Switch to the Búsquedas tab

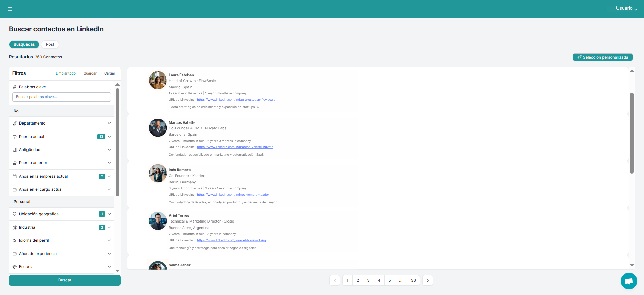24,44
